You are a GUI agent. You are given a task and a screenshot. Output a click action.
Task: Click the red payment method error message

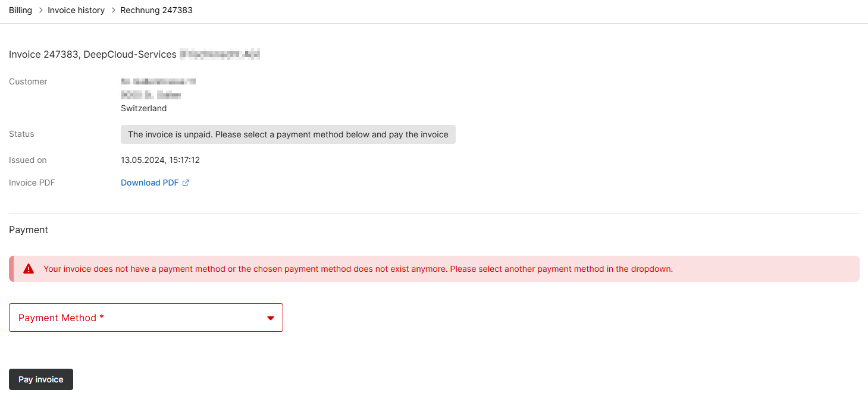[358, 269]
